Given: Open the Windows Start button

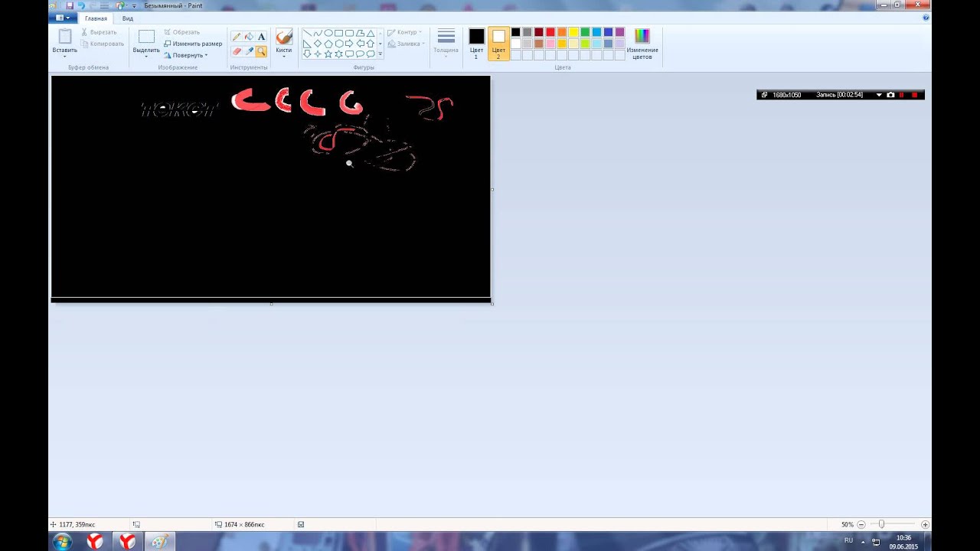Looking at the screenshot, I should click(62, 541).
